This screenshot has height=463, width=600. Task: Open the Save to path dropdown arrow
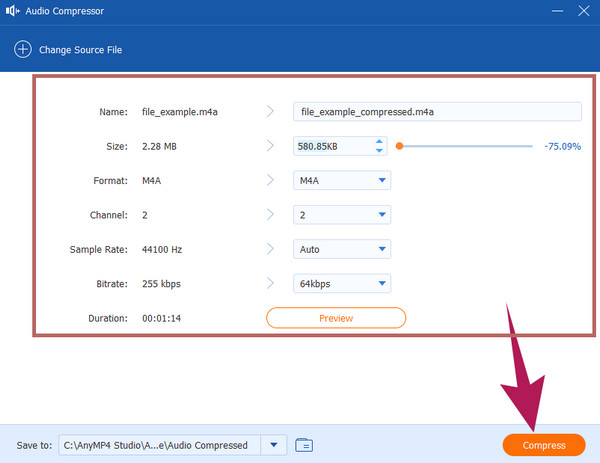pos(274,445)
